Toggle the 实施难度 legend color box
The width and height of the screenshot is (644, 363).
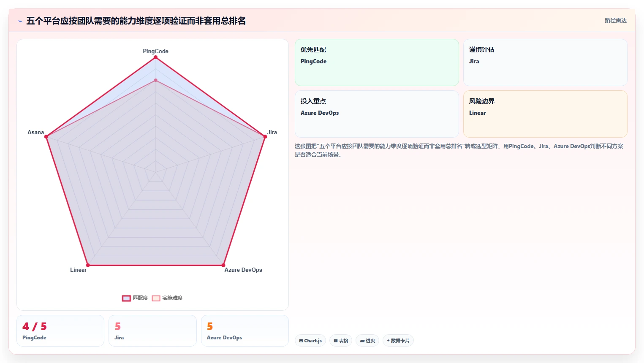(156, 298)
